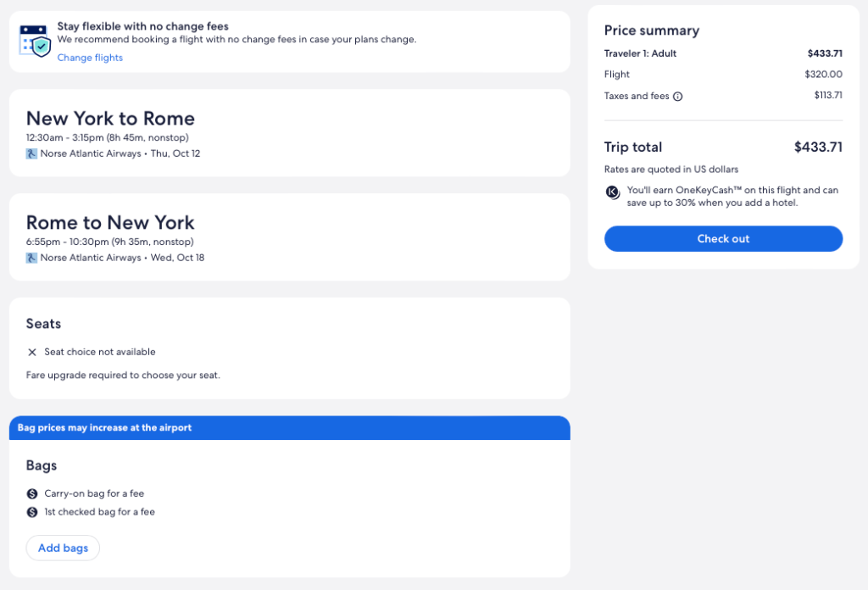868x590 pixels.
Task: Click the Bags section heading
Action: [x=42, y=465]
